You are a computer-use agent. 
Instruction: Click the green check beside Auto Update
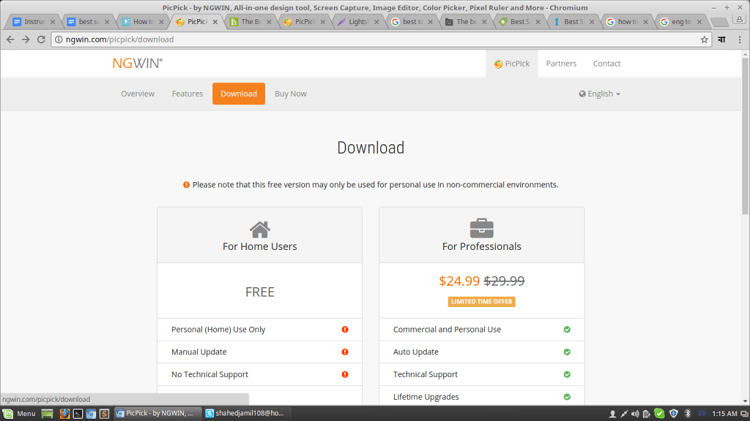tap(567, 352)
